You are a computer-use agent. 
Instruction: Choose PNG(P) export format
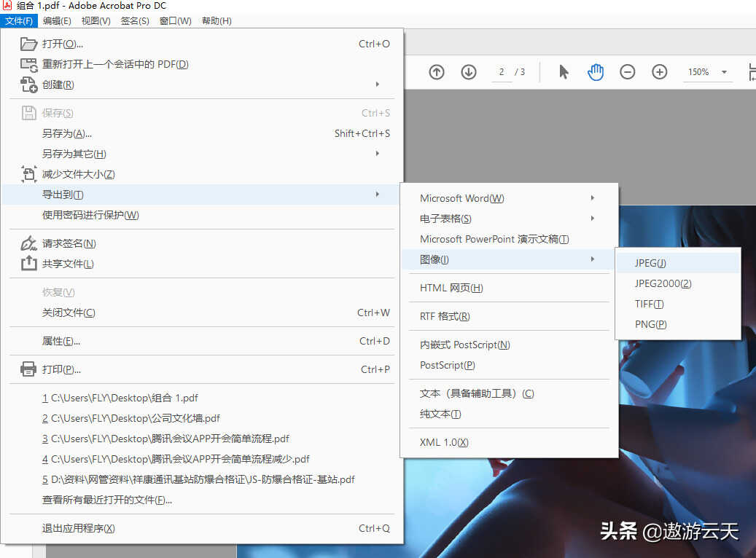pyautogui.click(x=678, y=324)
